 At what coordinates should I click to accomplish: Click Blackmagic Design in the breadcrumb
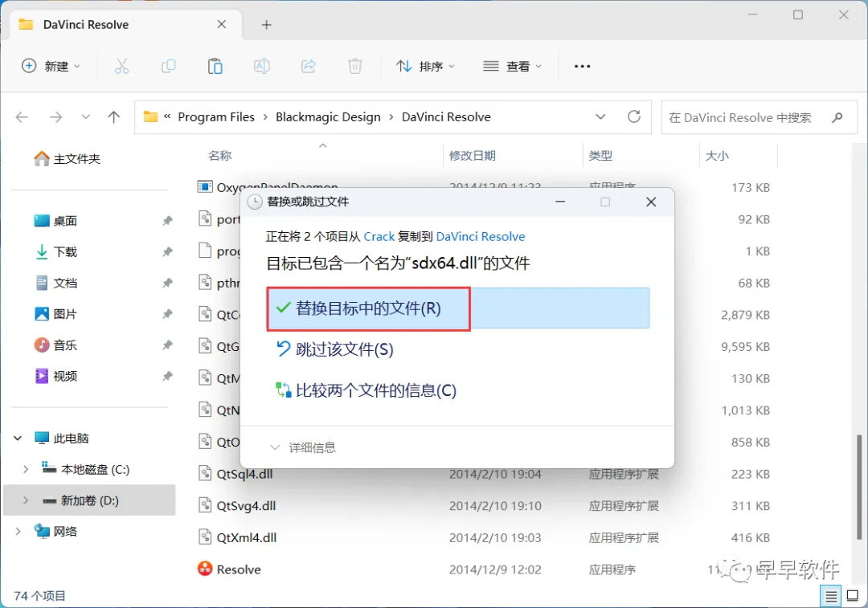tap(328, 116)
